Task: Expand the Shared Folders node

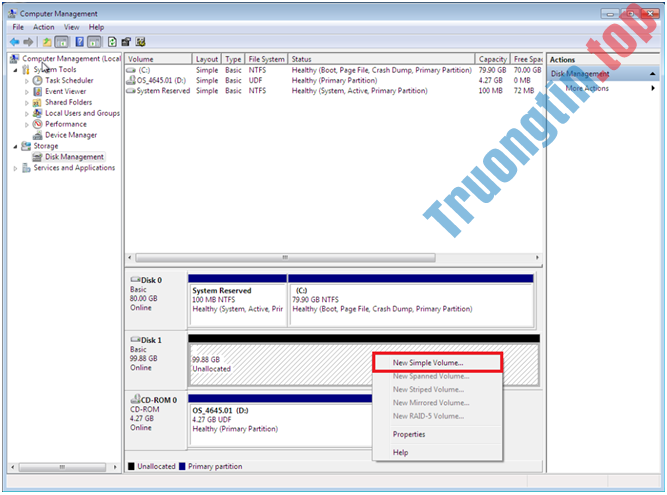Action: click(28, 103)
